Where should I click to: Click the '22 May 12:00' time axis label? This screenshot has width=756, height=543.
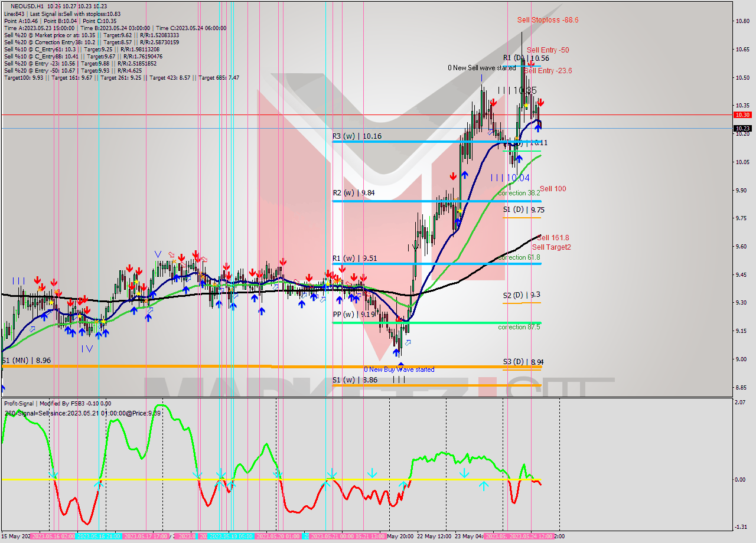[x=435, y=537]
